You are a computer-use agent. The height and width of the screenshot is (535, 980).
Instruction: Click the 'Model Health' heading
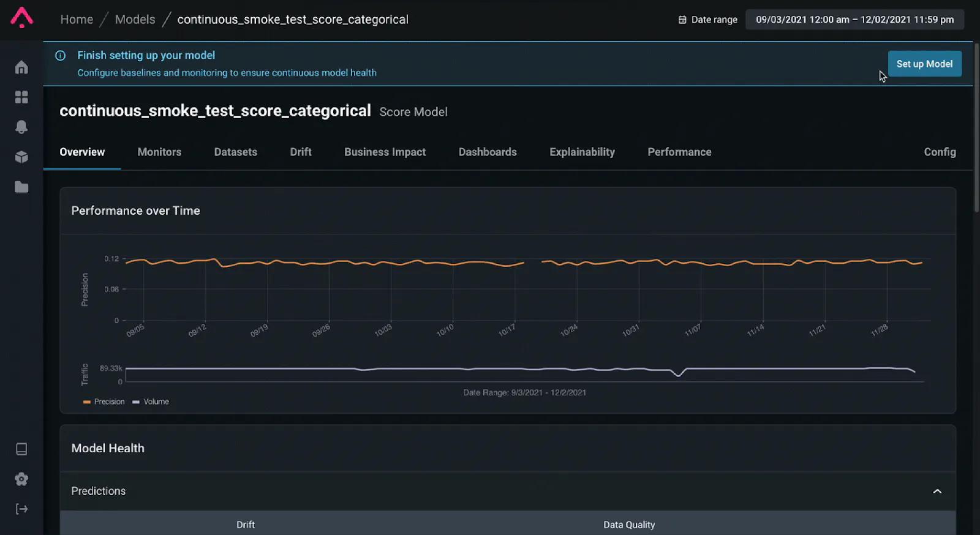[108, 448]
